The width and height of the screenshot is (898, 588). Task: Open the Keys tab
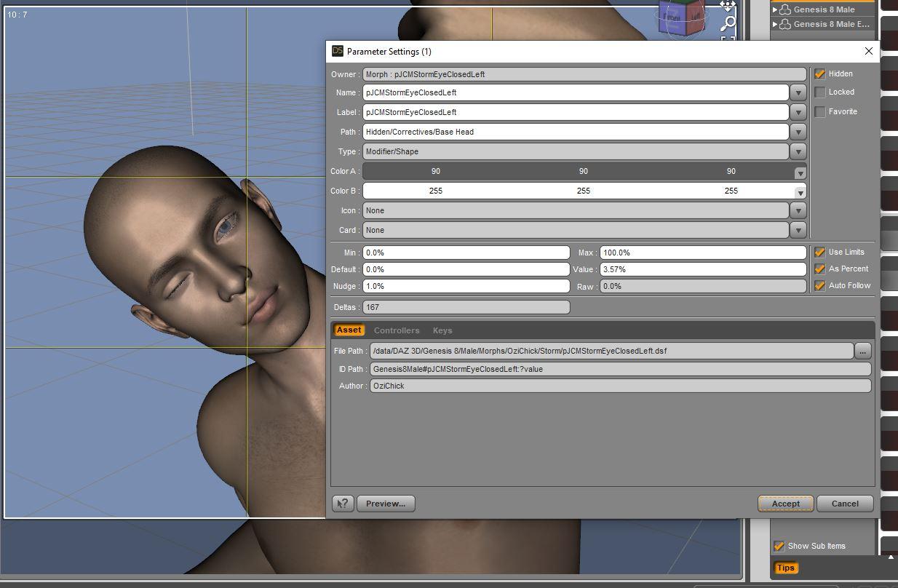point(442,330)
